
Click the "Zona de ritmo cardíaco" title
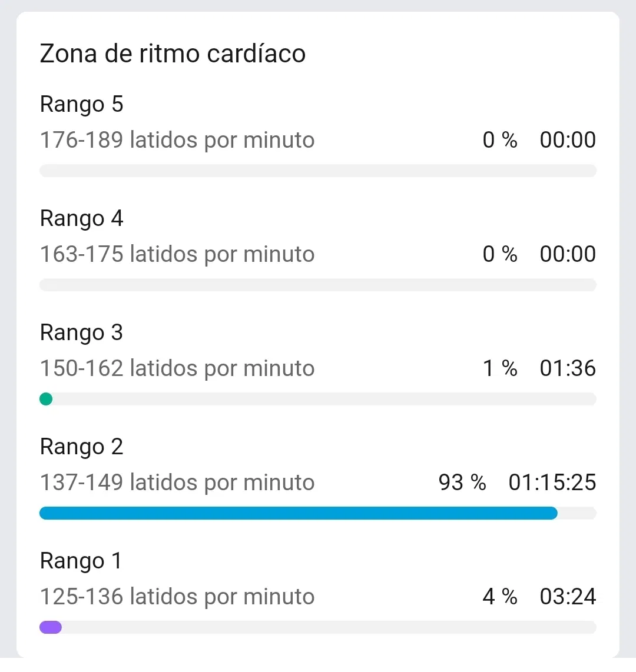173,54
